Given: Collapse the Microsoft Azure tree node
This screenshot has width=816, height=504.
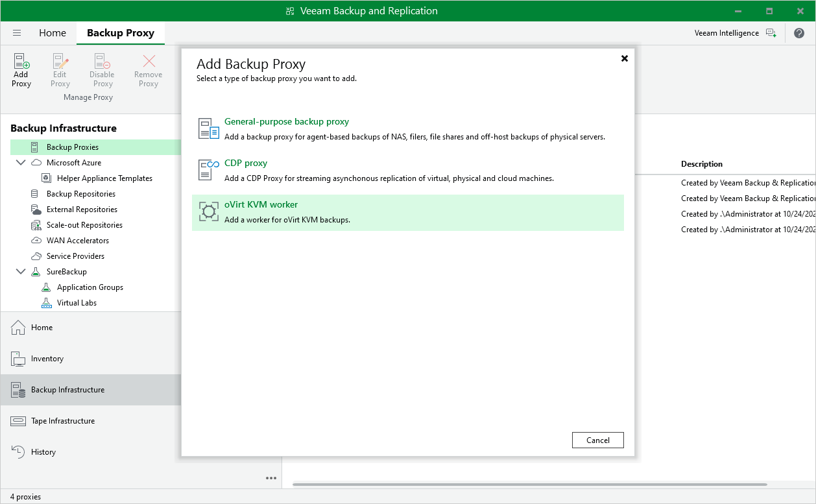Looking at the screenshot, I should [x=21, y=163].
